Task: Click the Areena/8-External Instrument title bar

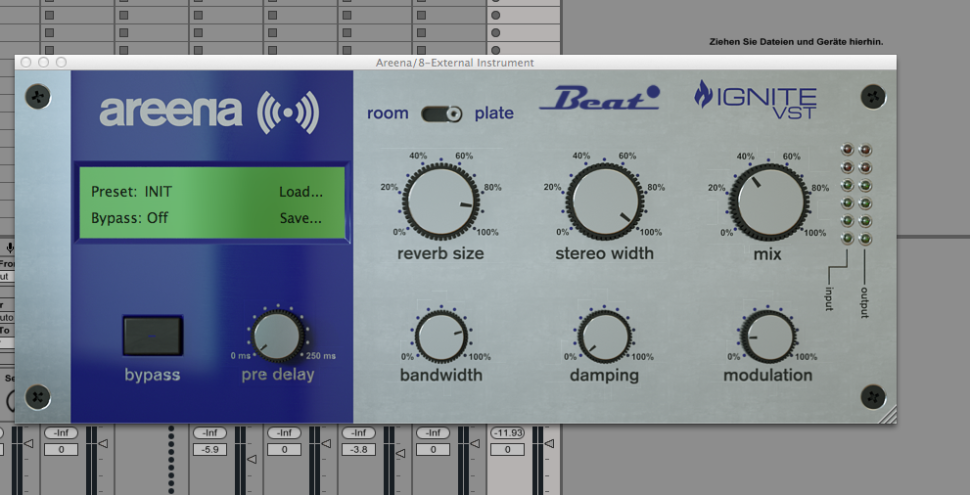Action: (x=455, y=62)
